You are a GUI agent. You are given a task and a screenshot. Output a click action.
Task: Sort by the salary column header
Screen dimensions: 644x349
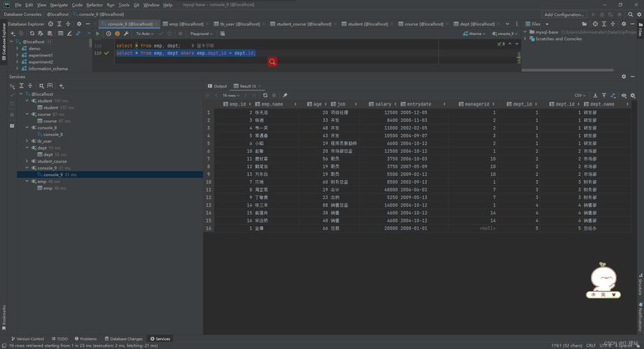coord(382,105)
